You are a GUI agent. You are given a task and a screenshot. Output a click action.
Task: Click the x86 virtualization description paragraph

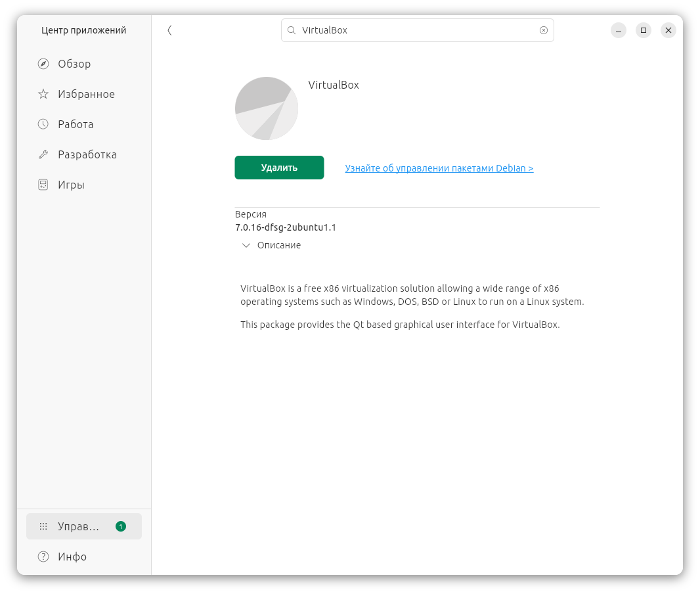[412, 295]
